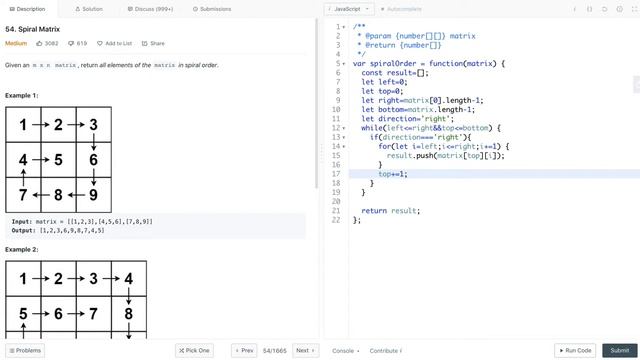Click line 11 'let direction='right';'
Viewport: 640px width, 360px height.
pos(407,119)
